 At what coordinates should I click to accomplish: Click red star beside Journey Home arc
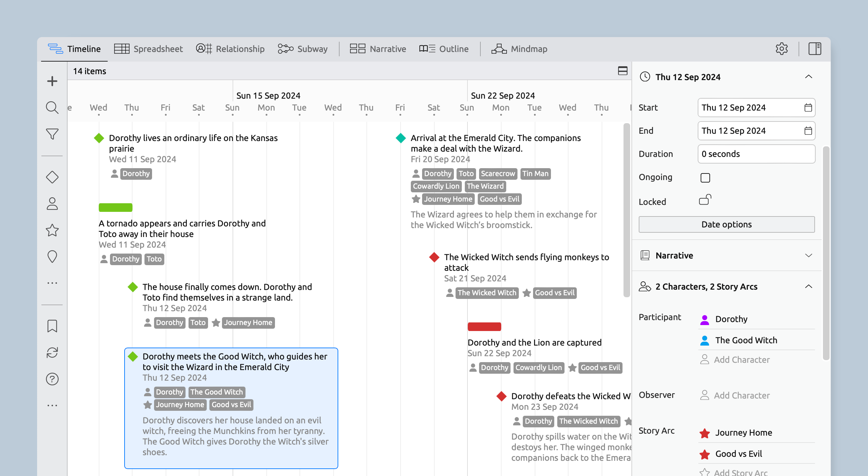[x=704, y=433]
